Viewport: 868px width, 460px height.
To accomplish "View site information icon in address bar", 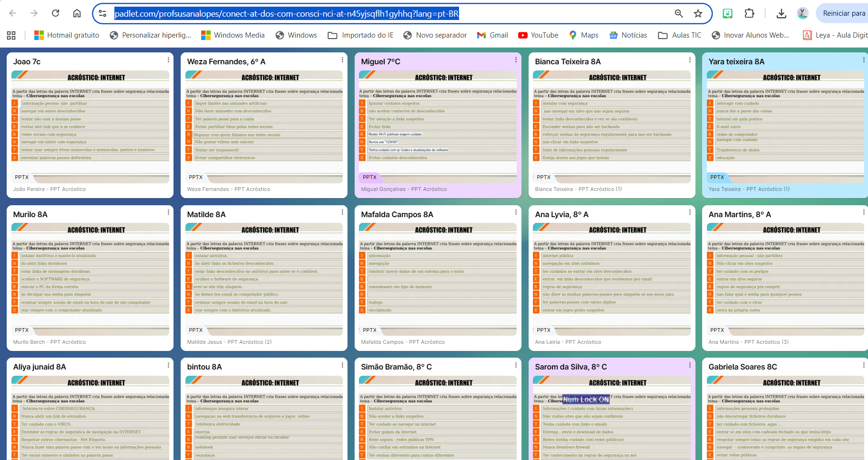I will [x=102, y=13].
